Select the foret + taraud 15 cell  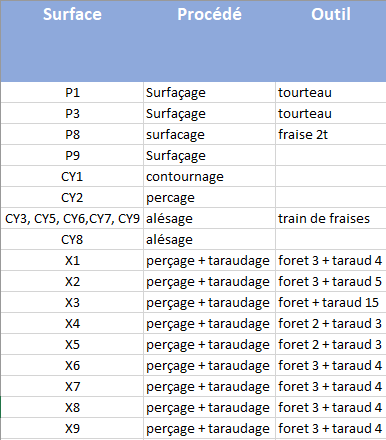click(x=331, y=302)
